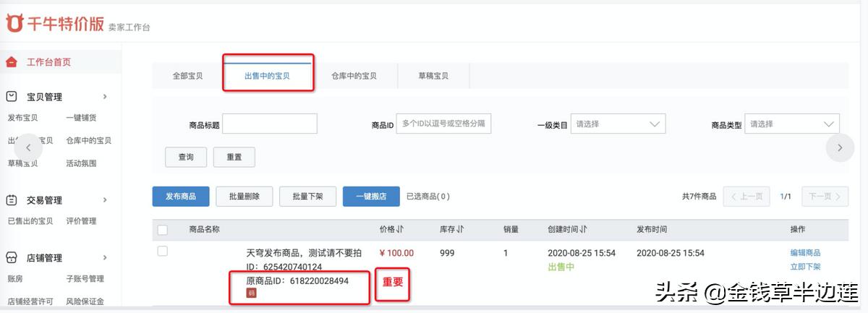868x313 pixels.
Task: Sort by 库存 column arrows
Action: coord(460,229)
